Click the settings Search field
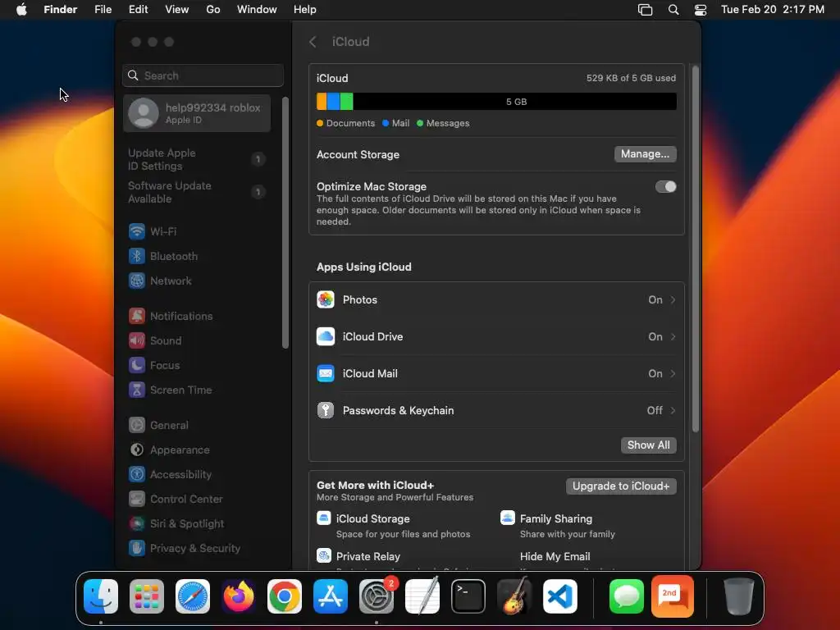Screen dimensions: 840x630 pos(203,75)
